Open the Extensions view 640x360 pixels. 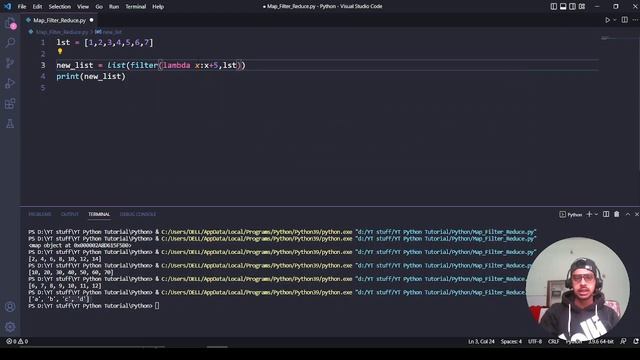point(10,103)
